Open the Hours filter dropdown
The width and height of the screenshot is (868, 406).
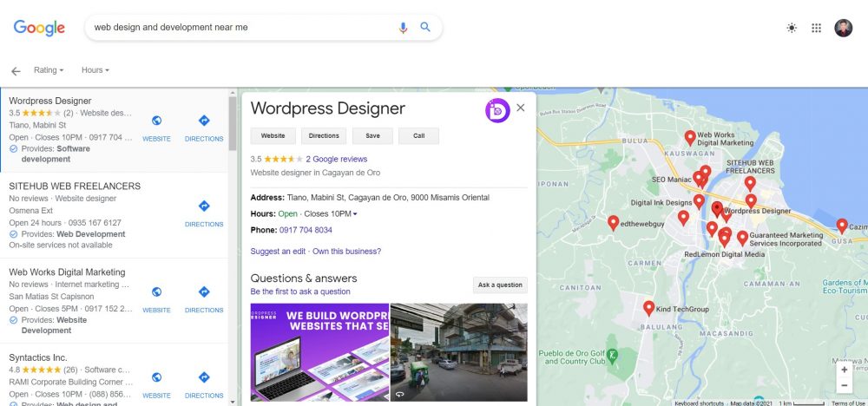(95, 70)
